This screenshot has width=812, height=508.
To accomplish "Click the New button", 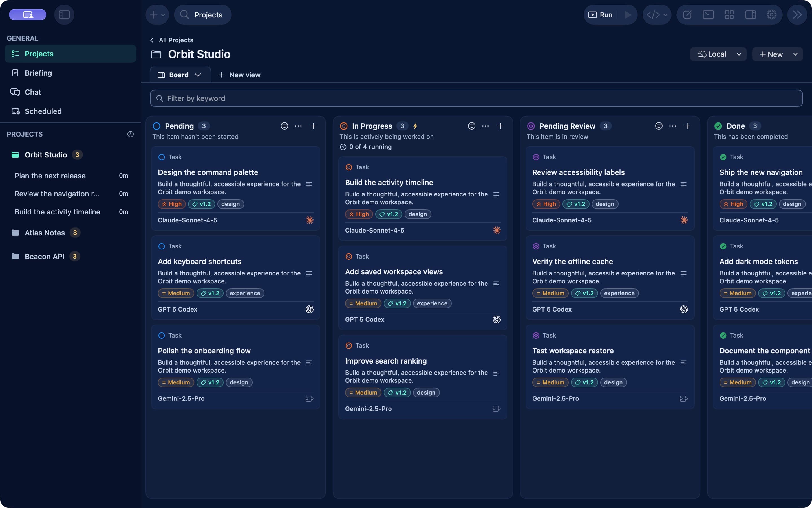I will click(771, 54).
